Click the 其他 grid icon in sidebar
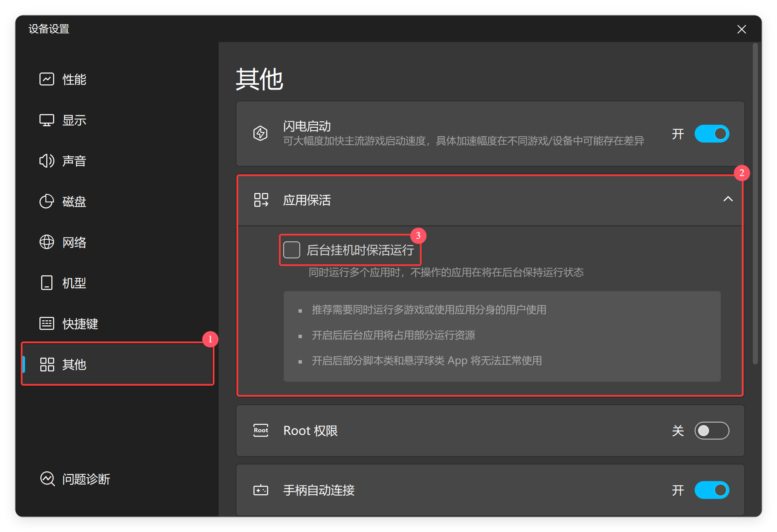This screenshot has width=777, height=532. tap(47, 364)
